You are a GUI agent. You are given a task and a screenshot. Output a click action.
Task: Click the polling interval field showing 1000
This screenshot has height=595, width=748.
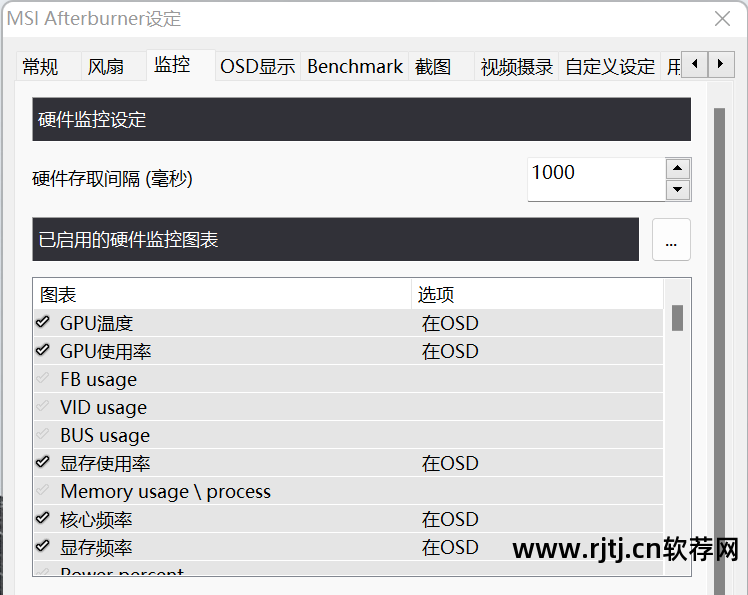coord(596,179)
